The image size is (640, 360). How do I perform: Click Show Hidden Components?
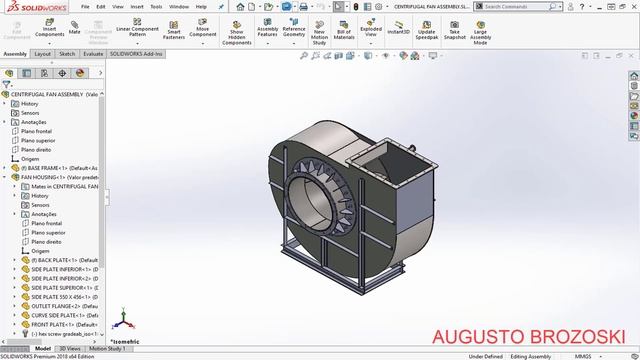237,33
